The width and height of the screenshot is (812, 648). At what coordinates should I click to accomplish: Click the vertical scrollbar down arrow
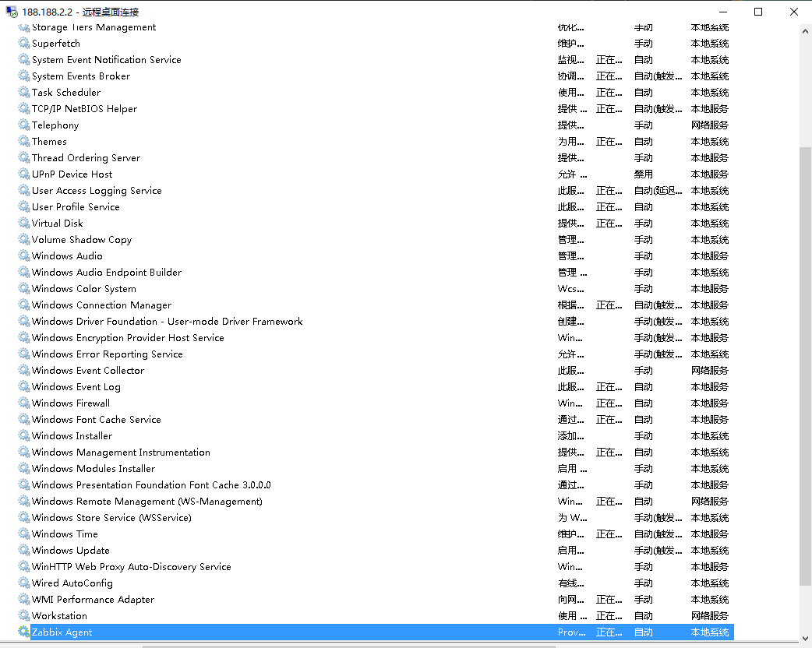coord(805,638)
